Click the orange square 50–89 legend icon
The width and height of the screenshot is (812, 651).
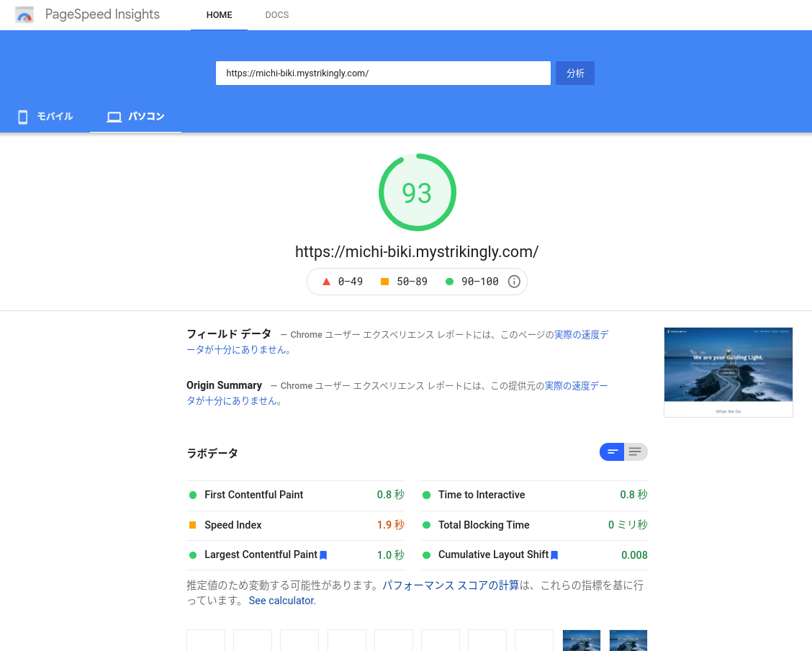[385, 282]
